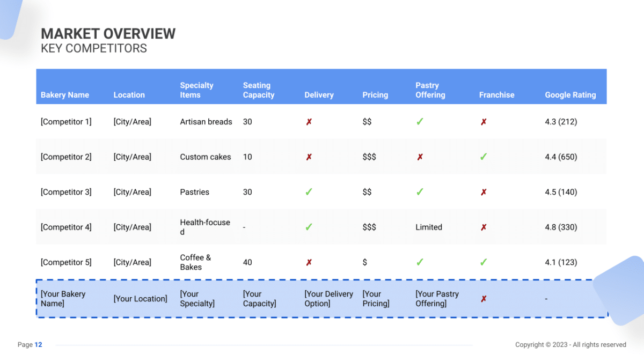The width and height of the screenshot is (644, 362).
Task: Click the green checkmark in Competitor 2's Franchise column
Action: (x=483, y=157)
